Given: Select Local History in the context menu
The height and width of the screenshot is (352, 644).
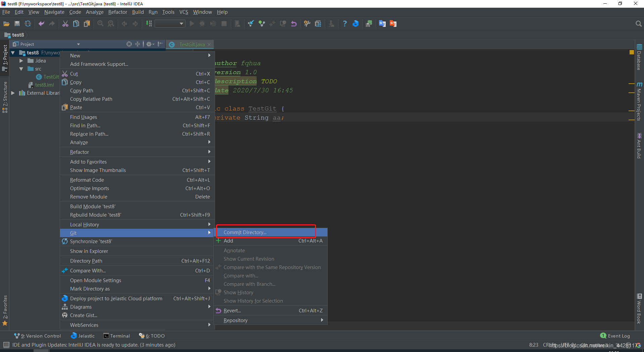Looking at the screenshot, I should click(x=137, y=225).
